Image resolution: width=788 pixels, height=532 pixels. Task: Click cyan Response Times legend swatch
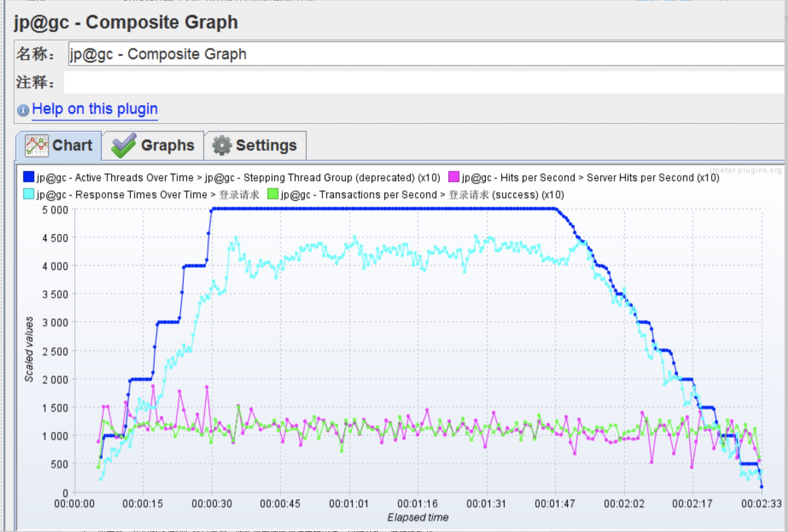29,194
